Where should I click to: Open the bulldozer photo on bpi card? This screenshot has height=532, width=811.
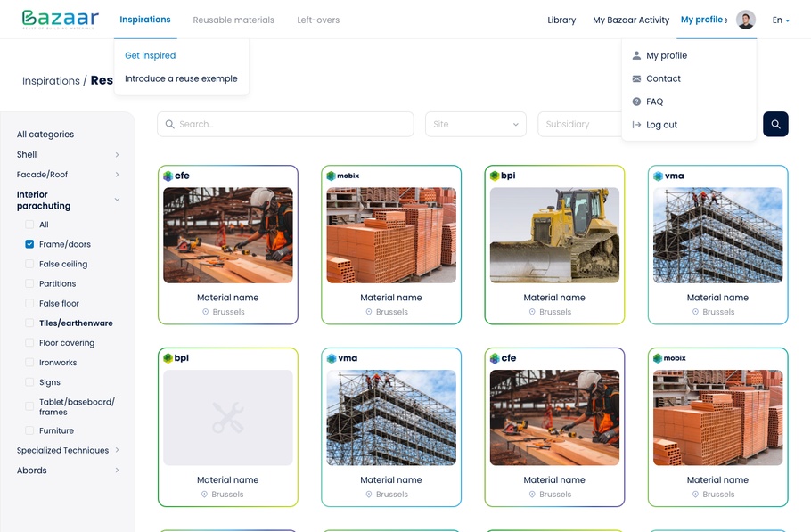554,235
